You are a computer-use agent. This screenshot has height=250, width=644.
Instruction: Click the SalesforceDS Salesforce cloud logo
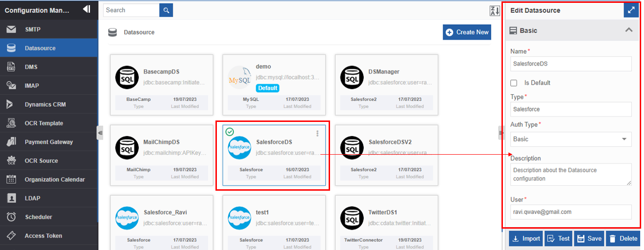[240, 148]
